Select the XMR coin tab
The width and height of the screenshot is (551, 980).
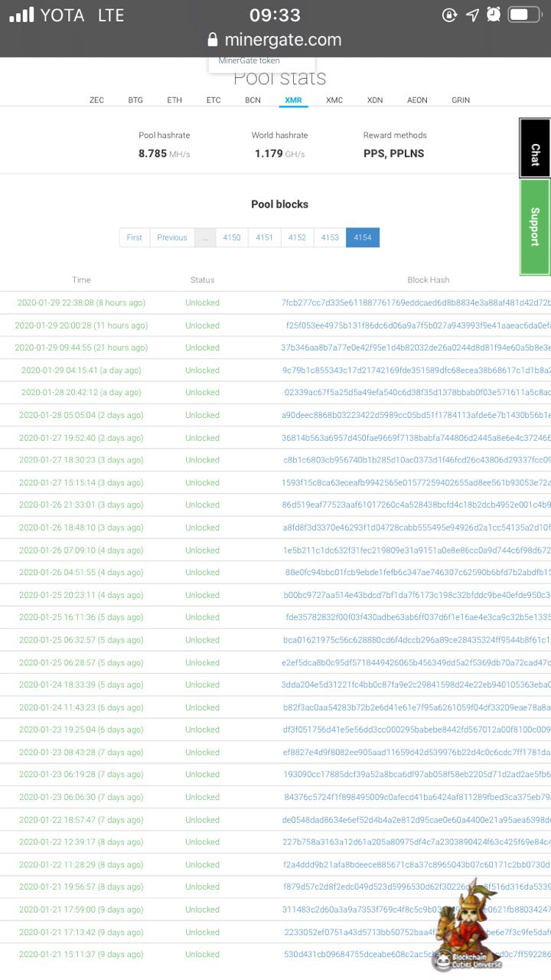(293, 100)
